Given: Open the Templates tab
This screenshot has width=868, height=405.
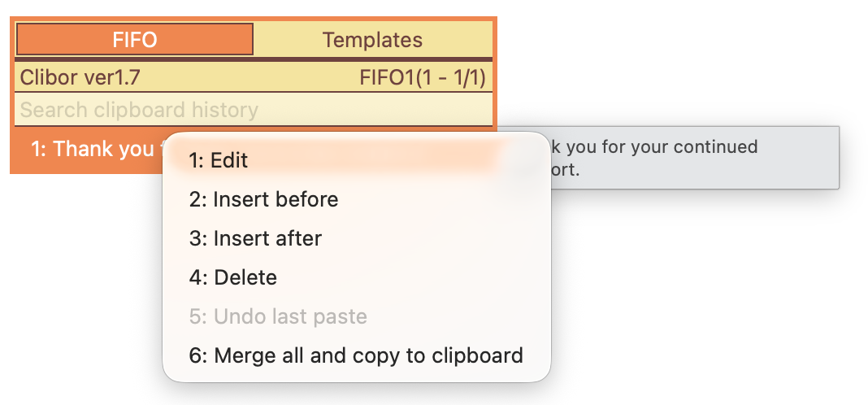Looking at the screenshot, I should coord(372,39).
